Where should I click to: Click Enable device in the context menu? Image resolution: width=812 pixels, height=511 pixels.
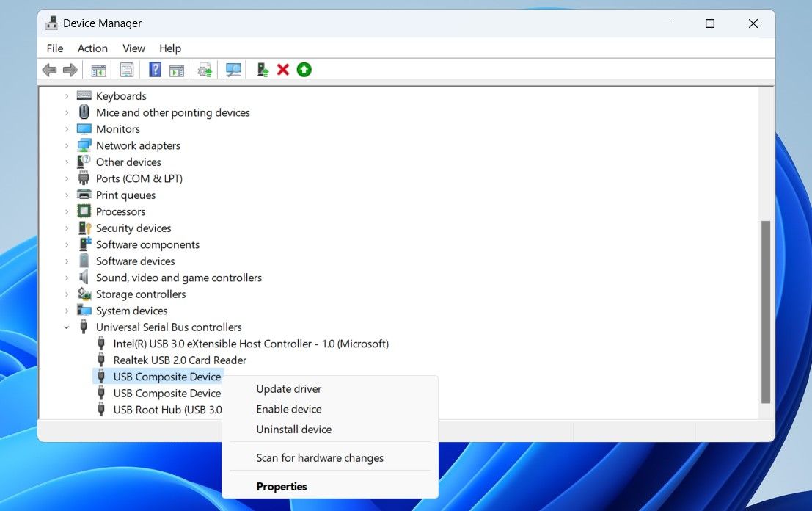point(289,409)
